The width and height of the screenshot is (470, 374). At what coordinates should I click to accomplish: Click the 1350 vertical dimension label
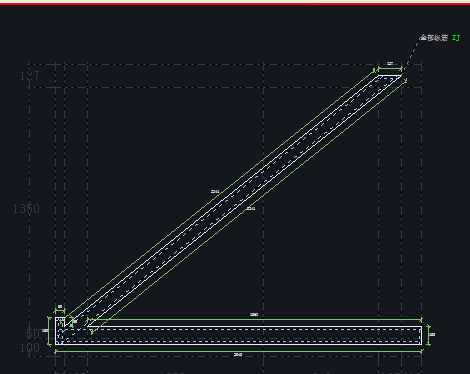[26, 209]
